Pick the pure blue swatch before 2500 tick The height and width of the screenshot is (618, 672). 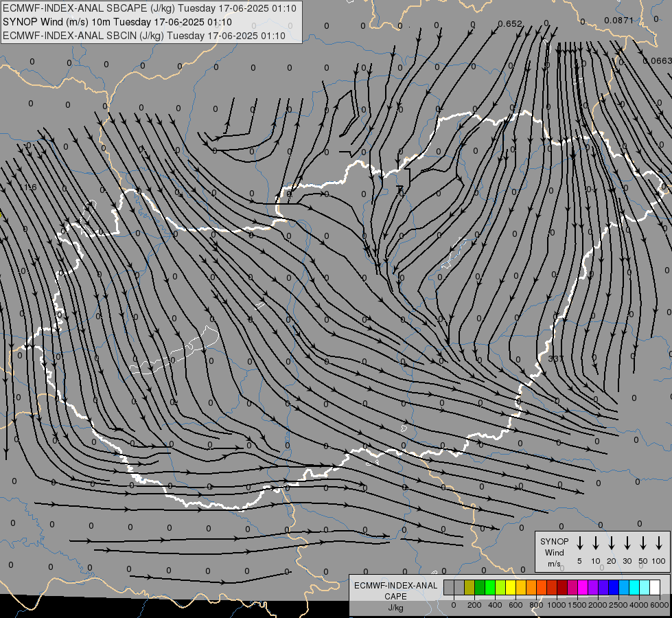point(613,587)
